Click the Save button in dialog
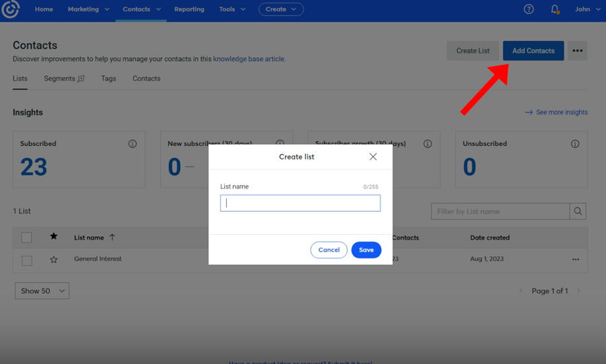The width and height of the screenshot is (606, 364). [366, 250]
